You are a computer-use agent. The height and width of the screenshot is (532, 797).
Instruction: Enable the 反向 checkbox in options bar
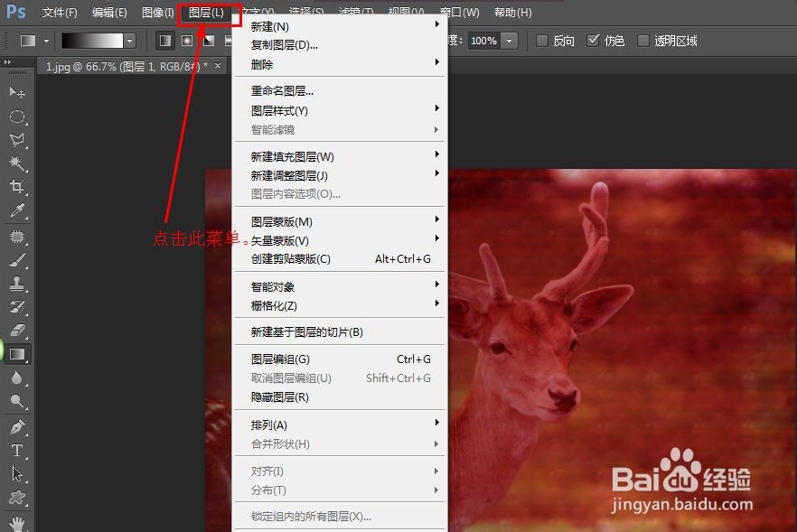[540, 40]
